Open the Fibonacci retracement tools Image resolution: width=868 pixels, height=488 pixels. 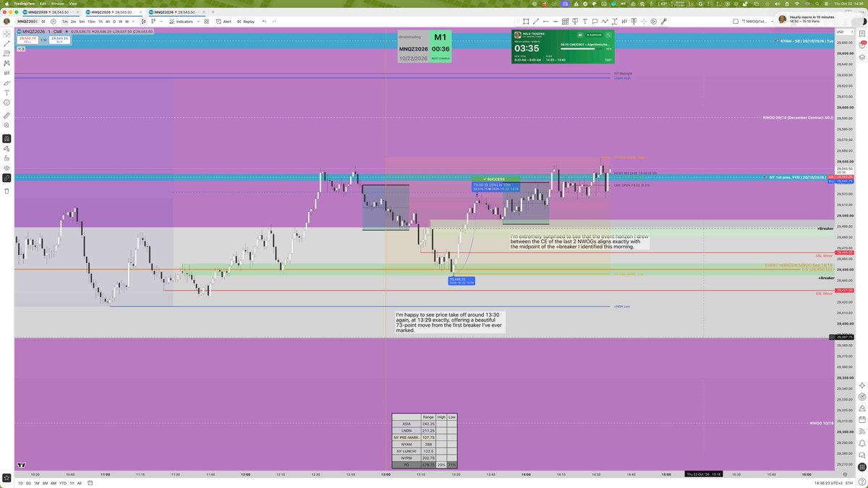click(7, 53)
